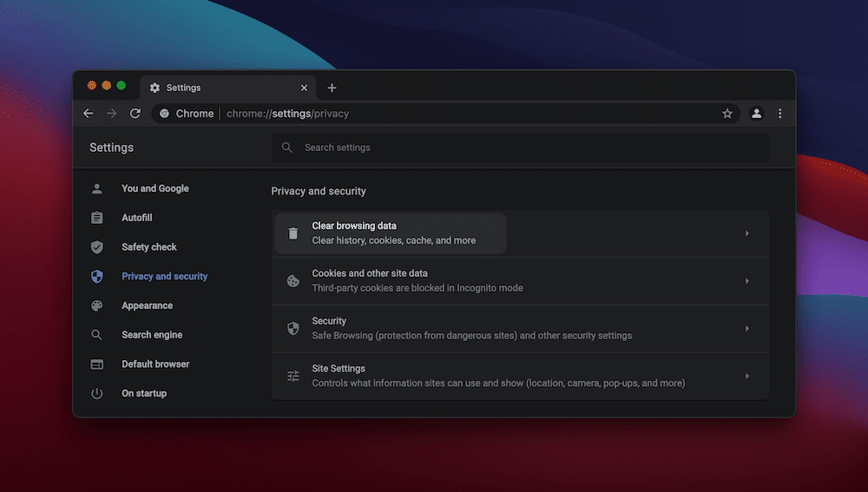Go to Safety check section

(x=149, y=247)
